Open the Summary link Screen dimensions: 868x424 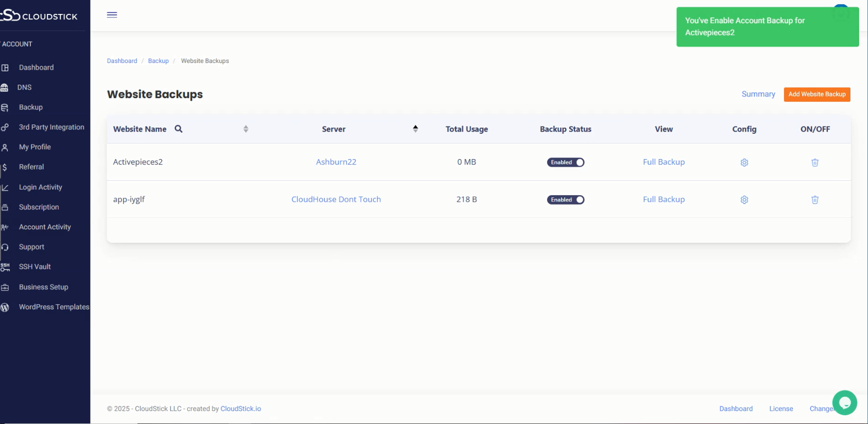pyautogui.click(x=758, y=94)
